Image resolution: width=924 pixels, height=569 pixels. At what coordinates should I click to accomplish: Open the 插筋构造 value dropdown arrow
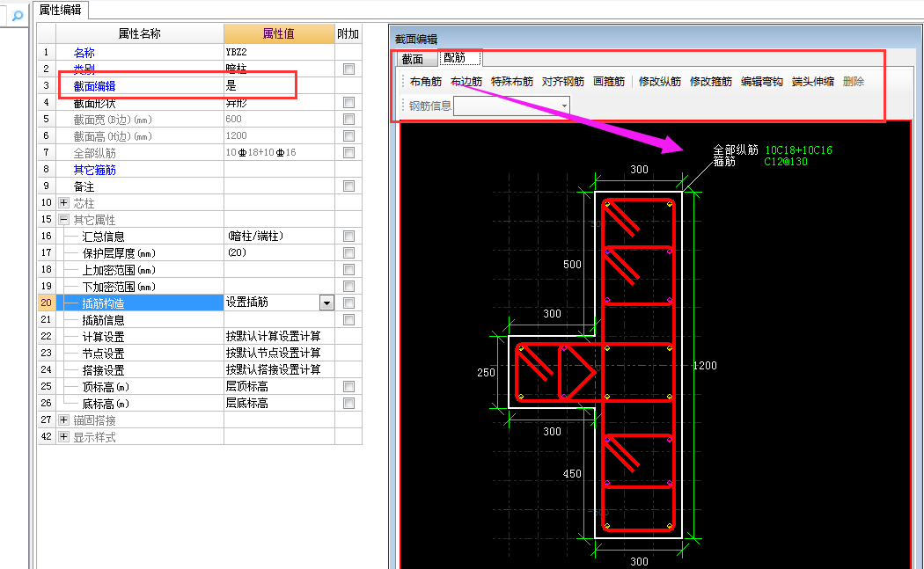326,303
